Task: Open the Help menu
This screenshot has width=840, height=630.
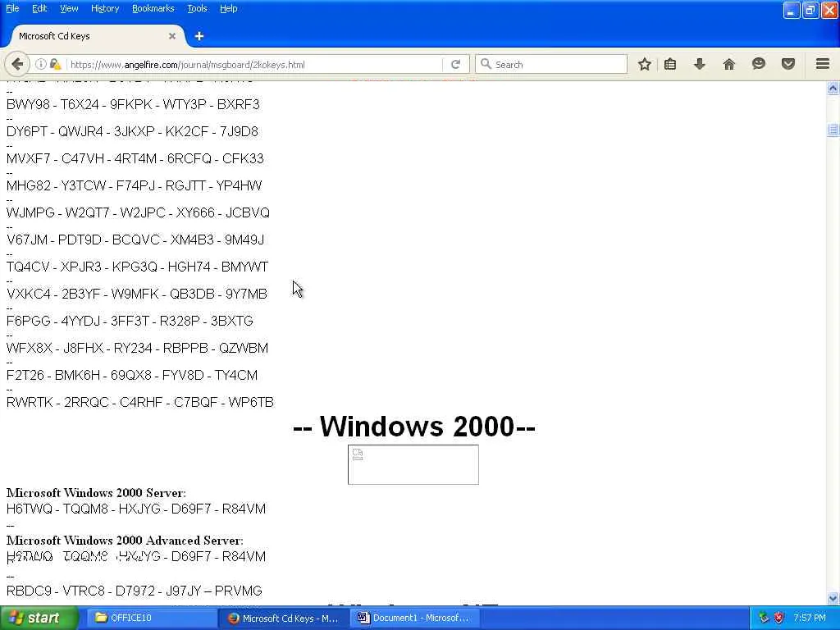Action: 229,8
